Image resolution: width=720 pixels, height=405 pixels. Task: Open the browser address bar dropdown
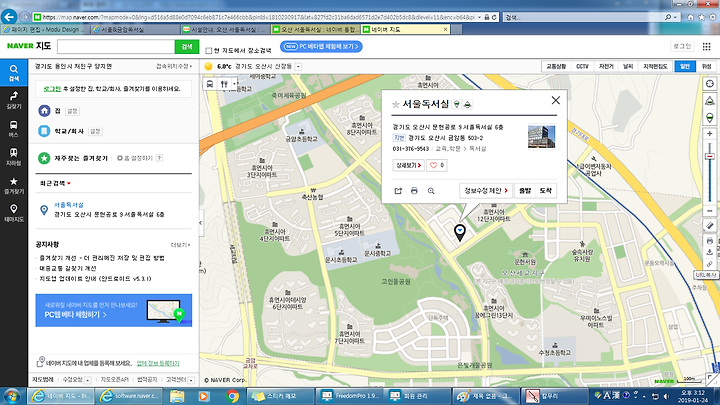479,17
